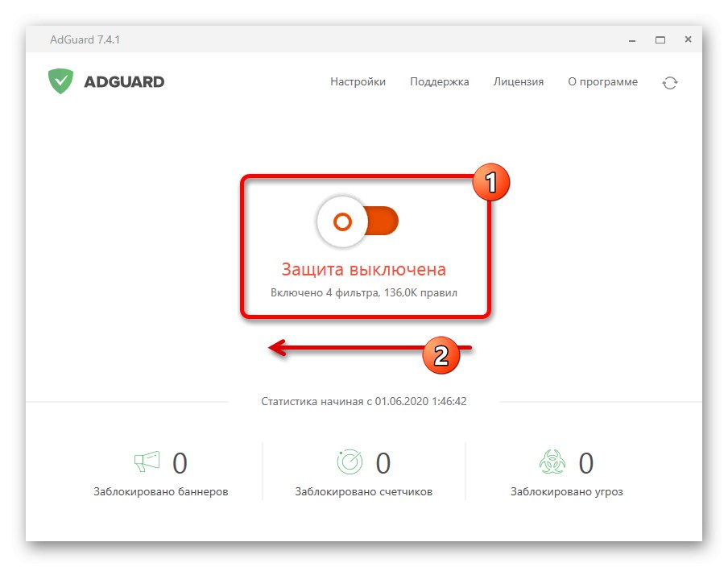Open the Настройки menu
This screenshot has height=567, width=728.
(358, 81)
